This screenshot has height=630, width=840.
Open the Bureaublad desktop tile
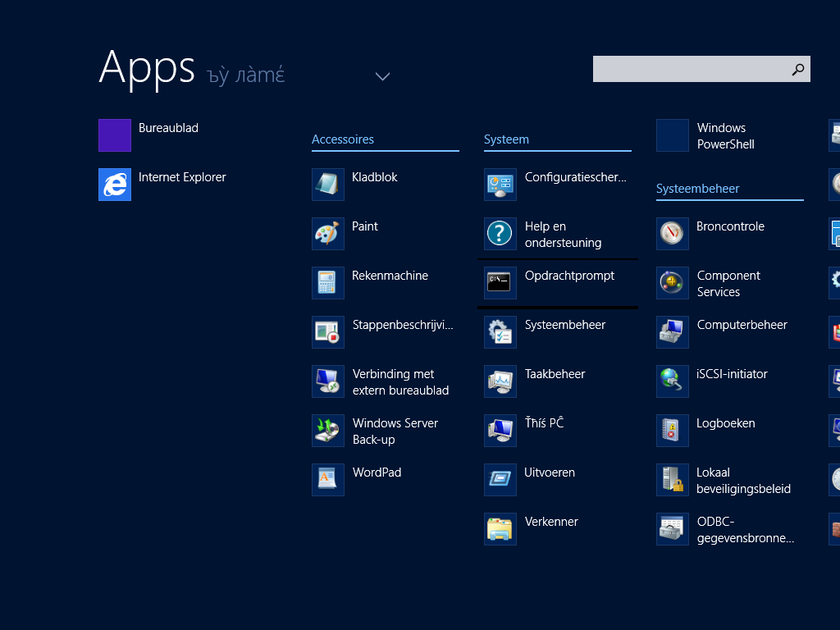pyautogui.click(x=115, y=135)
